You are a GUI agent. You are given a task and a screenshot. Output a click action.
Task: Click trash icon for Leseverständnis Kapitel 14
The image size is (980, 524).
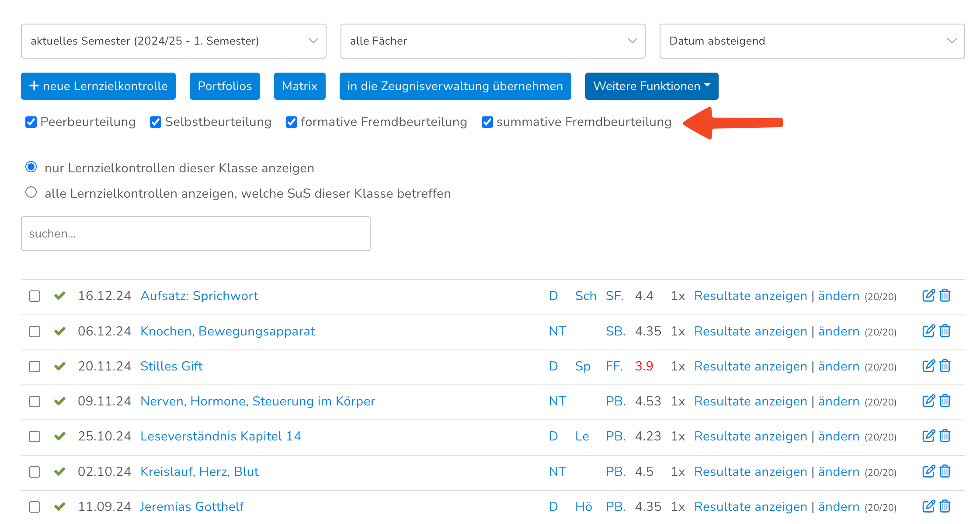click(x=945, y=436)
